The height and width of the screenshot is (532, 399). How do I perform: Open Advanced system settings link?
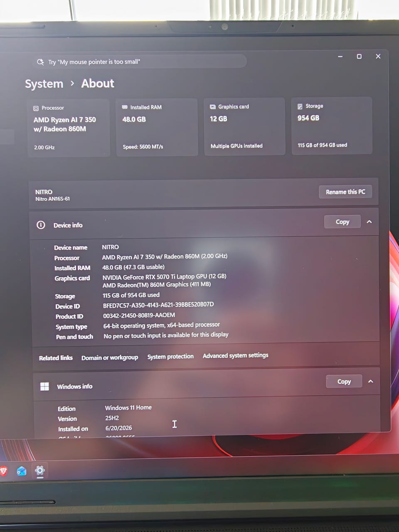tap(236, 355)
